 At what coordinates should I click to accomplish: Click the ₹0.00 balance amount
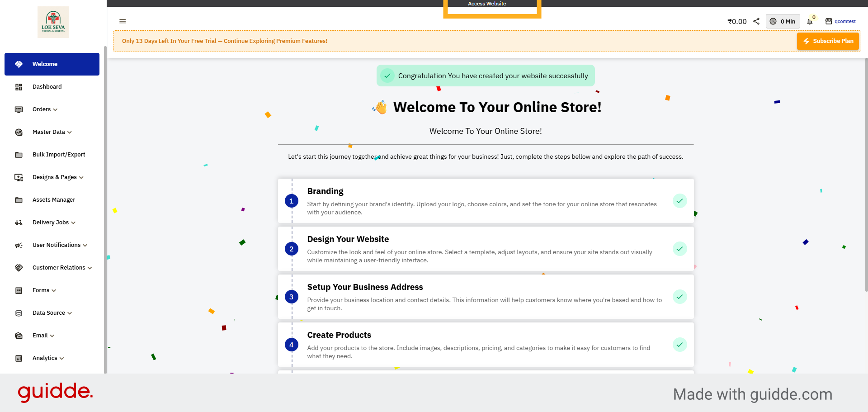[x=737, y=21]
